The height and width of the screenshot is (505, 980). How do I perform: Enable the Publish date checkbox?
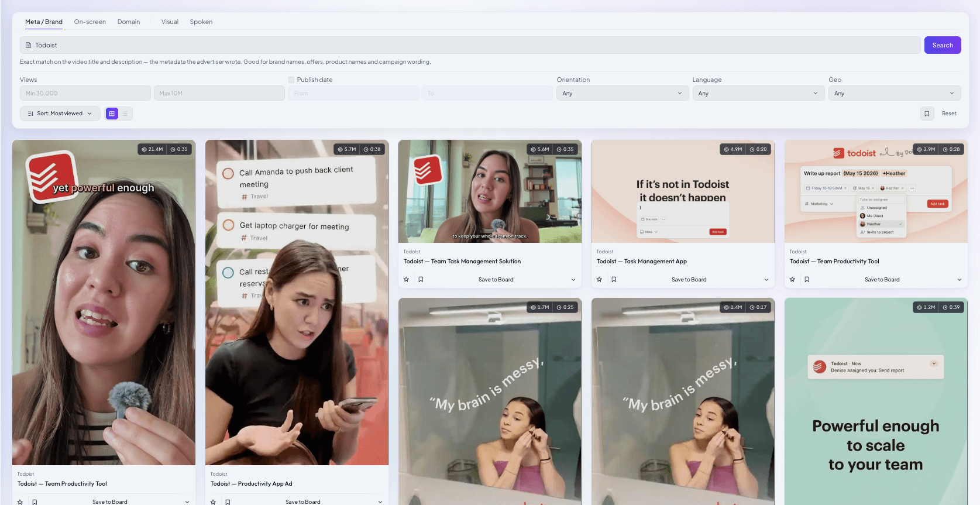291,80
